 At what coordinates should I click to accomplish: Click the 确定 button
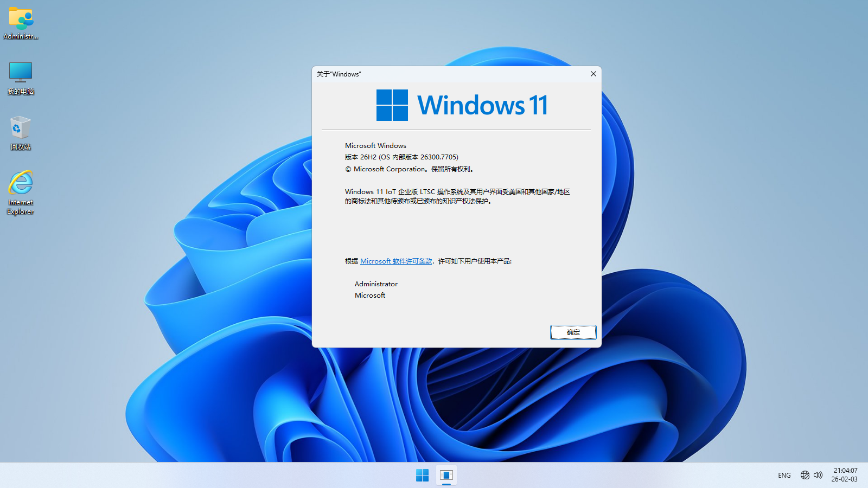click(573, 332)
